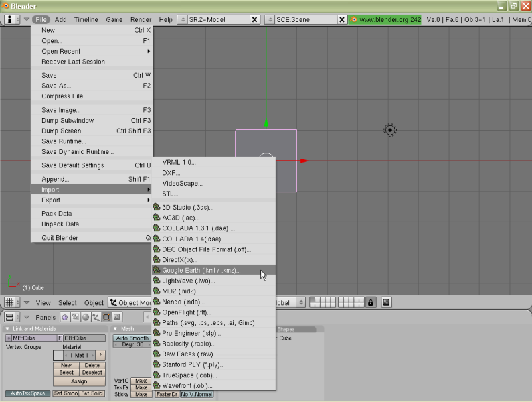Collapse the info header menus with triangle
The width and height of the screenshot is (532, 402).
tap(27, 19)
